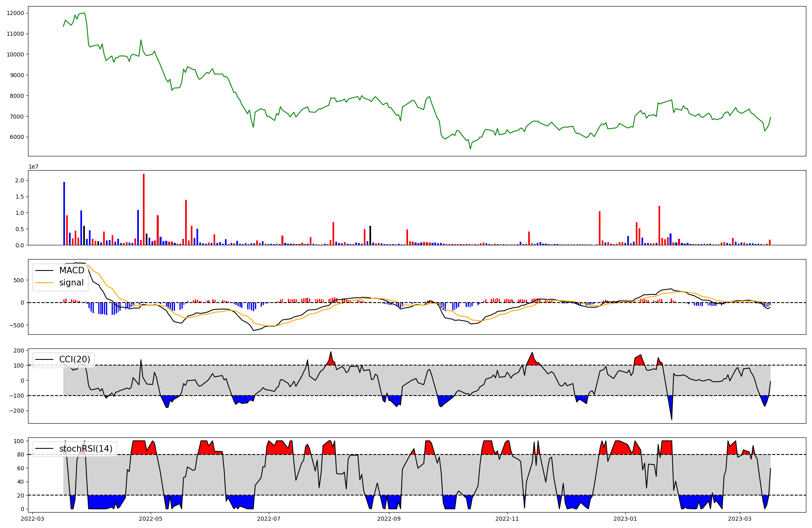Click the 2023-01 date tick label
This screenshot has width=812, height=528.
625,519
